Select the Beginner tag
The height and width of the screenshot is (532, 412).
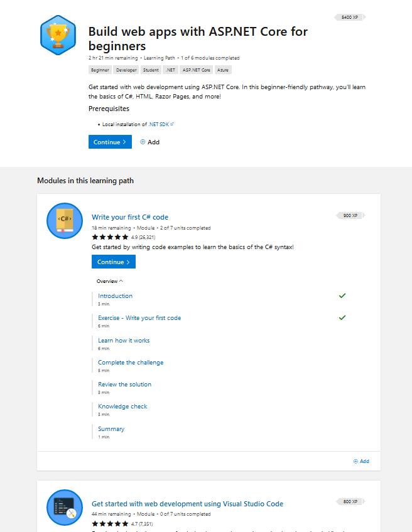pyautogui.click(x=100, y=70)
